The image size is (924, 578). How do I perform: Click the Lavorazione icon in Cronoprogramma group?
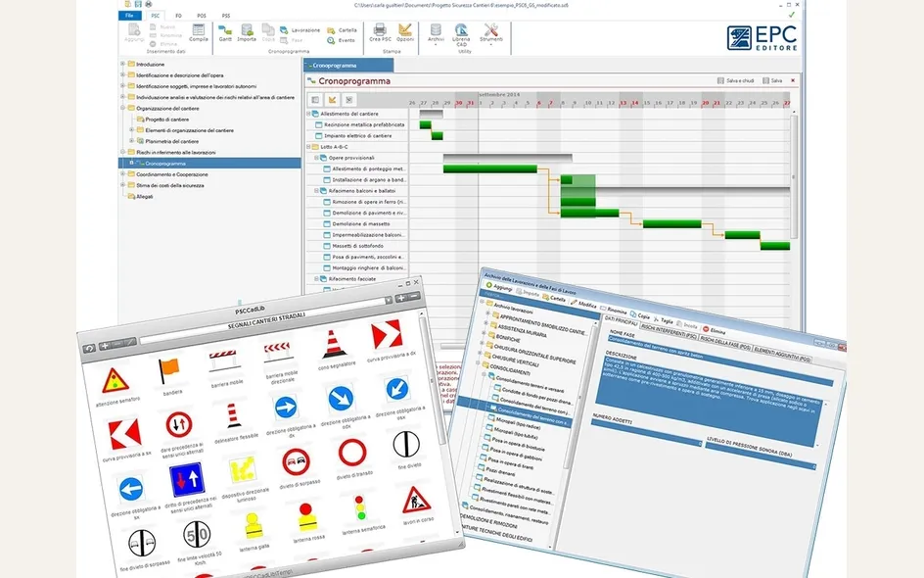point(285,30)
